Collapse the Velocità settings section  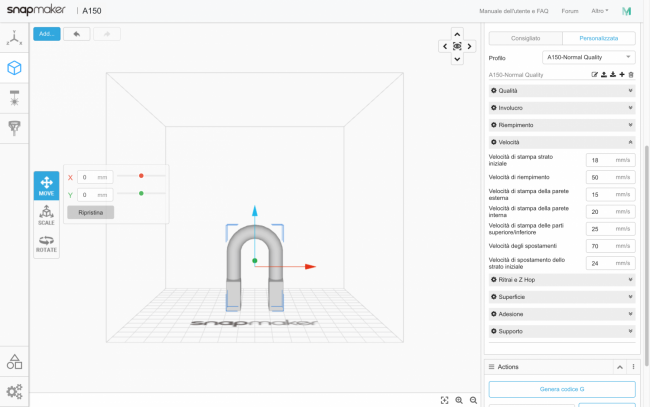pyautogui.click(x=561, y=143)
